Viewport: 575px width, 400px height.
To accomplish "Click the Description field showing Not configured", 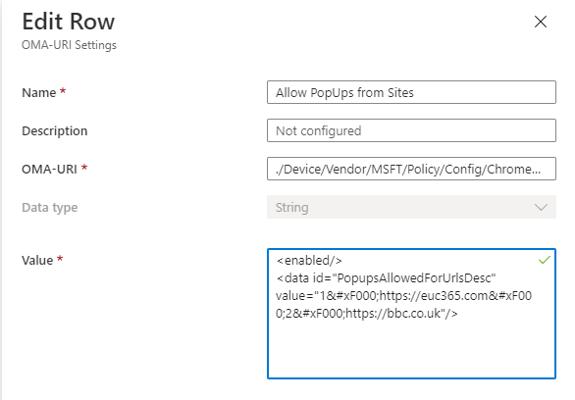I will point(411,131).
